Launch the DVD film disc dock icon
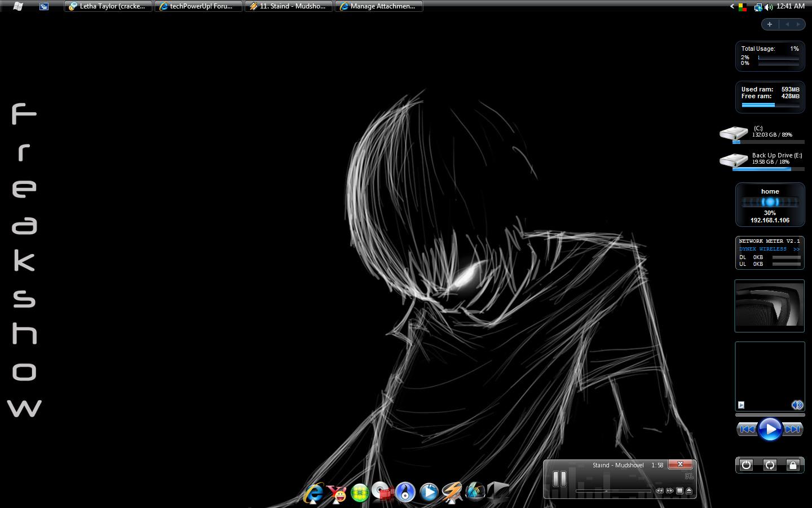Image resolution: width=812 pixels, height=508 pixels. coord(383,493)
